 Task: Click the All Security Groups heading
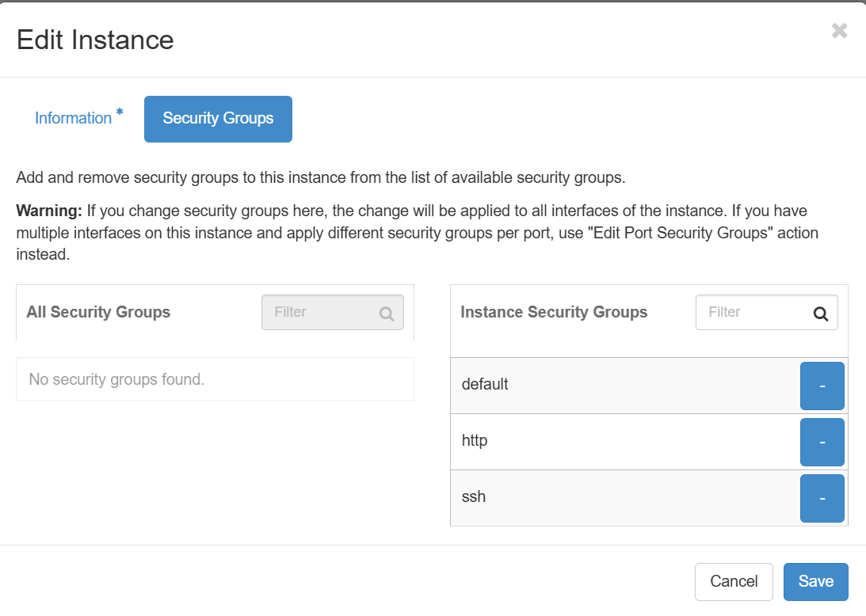pos(98,312)
